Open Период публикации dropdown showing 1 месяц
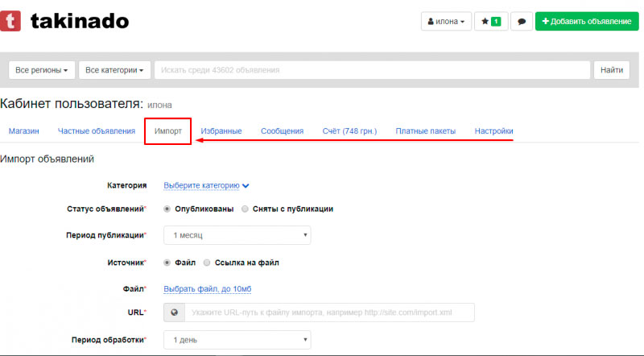The height and width of the screenshot is (356, 644). [x=237, y=235]
